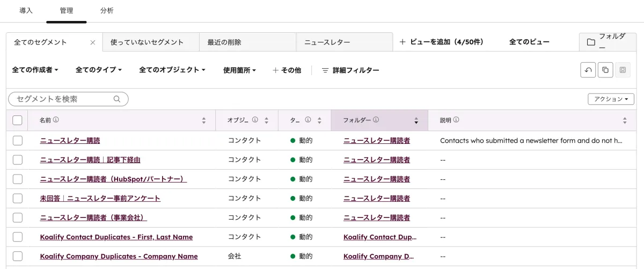Check the box for ニュースレター購読 row

(18, 141)
